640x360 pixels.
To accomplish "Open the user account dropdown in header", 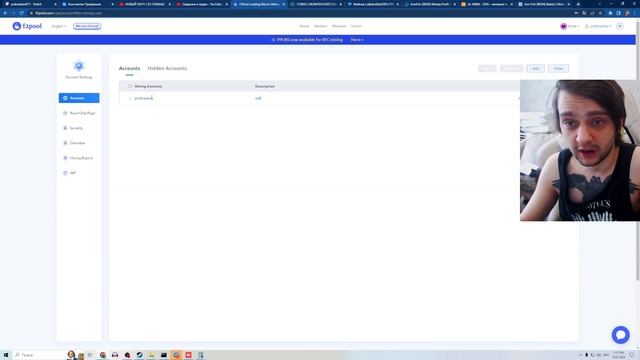I will (x=598, y=26).
